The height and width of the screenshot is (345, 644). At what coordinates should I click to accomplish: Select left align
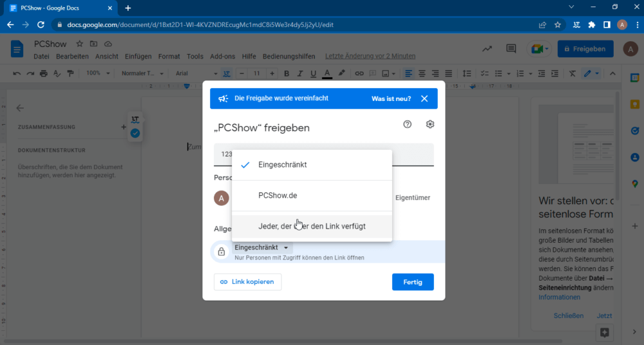[408, 73]
